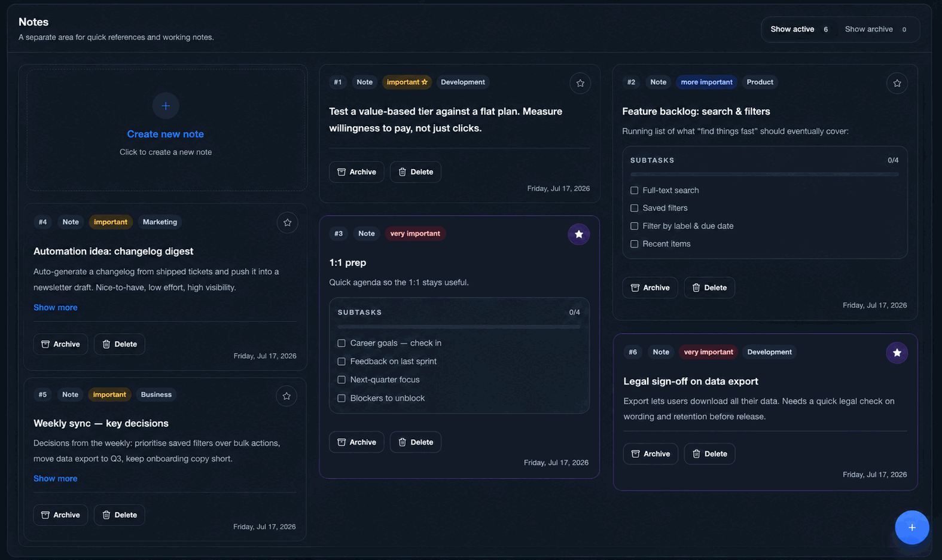This screenshot has height=560, width=942.
Task: Click the 'important' tag on note #4
Action: (x=111, y=222)
